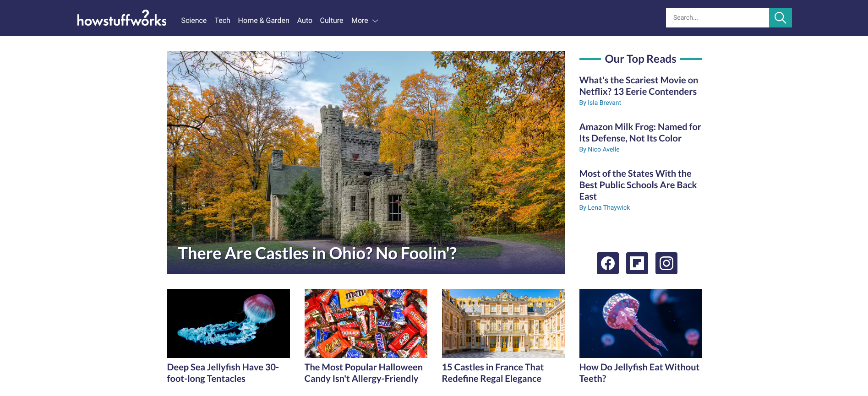Open the Auto section

coord(305,21)
